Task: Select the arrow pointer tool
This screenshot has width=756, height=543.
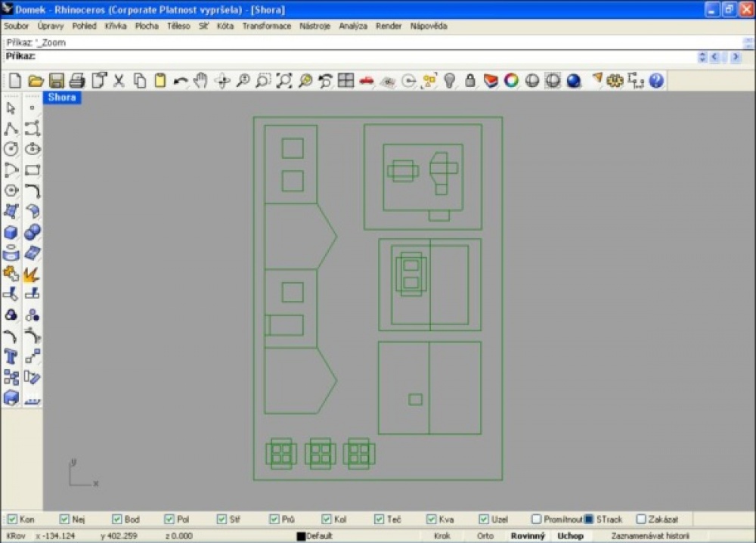Action: coord(11,108)
